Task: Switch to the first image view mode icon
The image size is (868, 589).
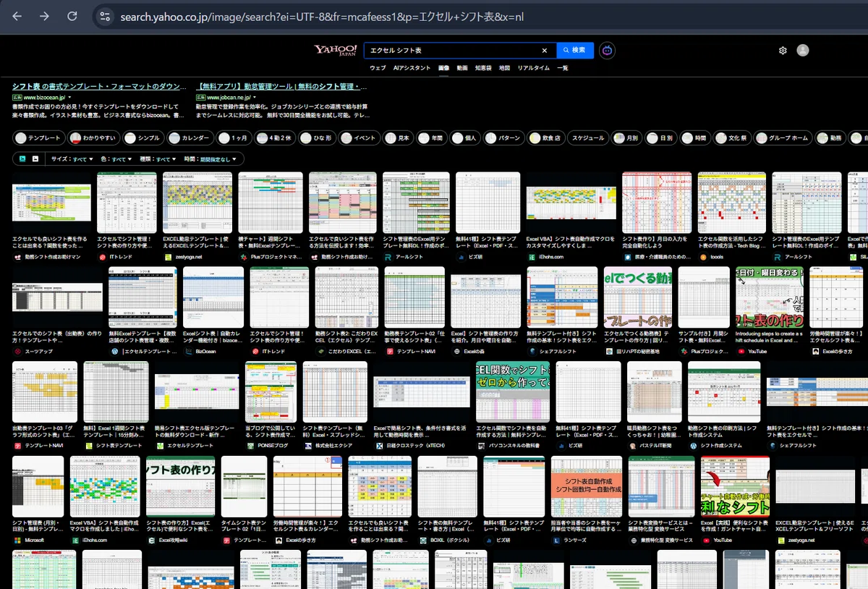Action: click(x=22, y=158)
